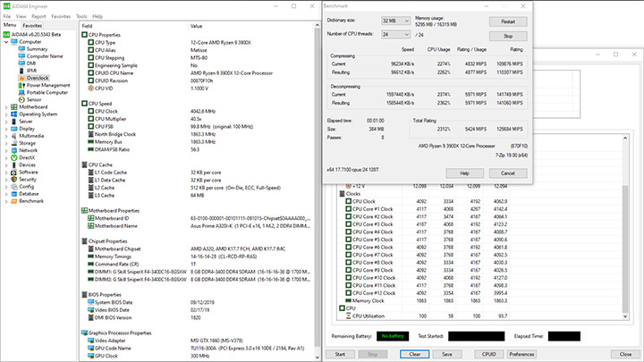644x362 pixels.
Task: Toggle CPU Core #5 Clock checkbox
Action: 348,240
